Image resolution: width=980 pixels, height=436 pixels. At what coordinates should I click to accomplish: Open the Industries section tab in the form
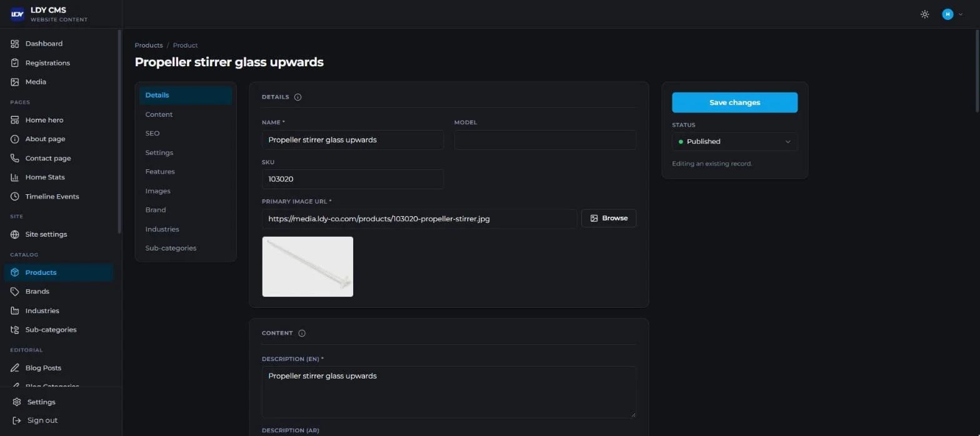(186, 229)
